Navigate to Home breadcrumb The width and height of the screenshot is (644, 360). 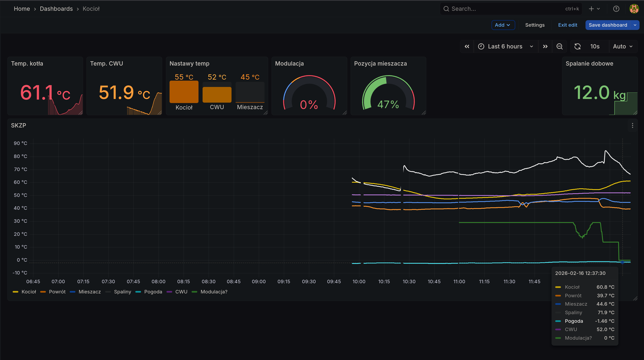22,9
